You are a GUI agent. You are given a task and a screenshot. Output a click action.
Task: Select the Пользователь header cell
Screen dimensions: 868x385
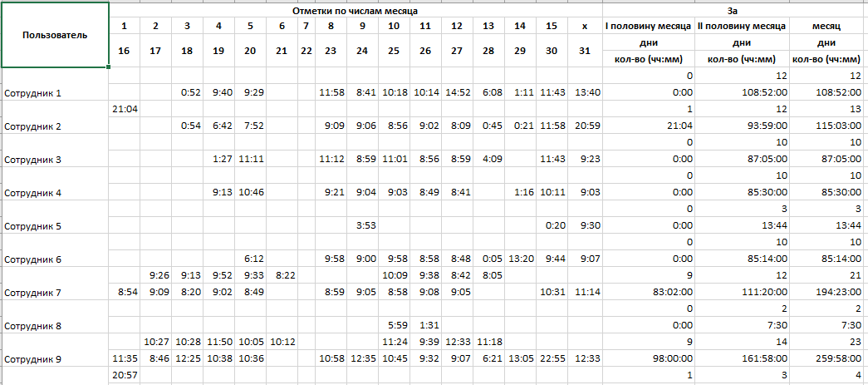(55, 35)
